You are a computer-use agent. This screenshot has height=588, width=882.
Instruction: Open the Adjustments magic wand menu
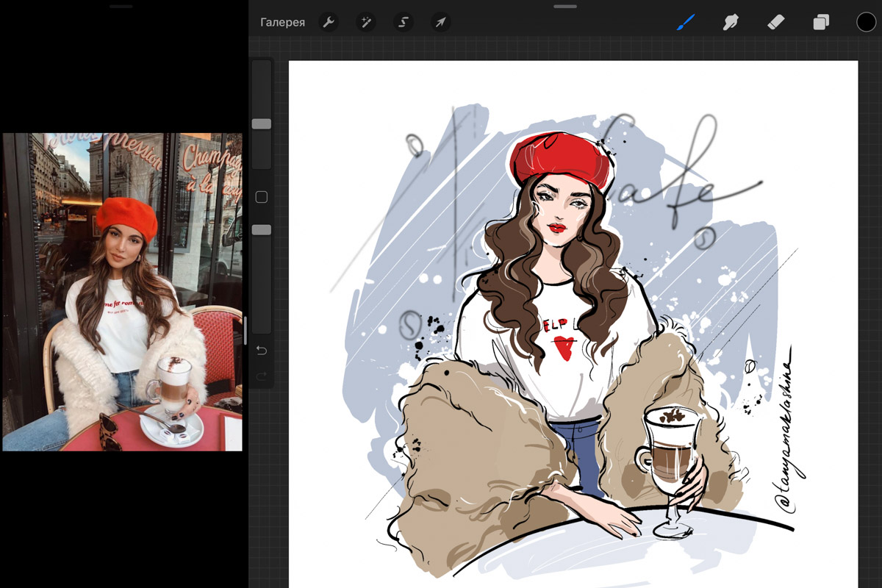(365, 22)
